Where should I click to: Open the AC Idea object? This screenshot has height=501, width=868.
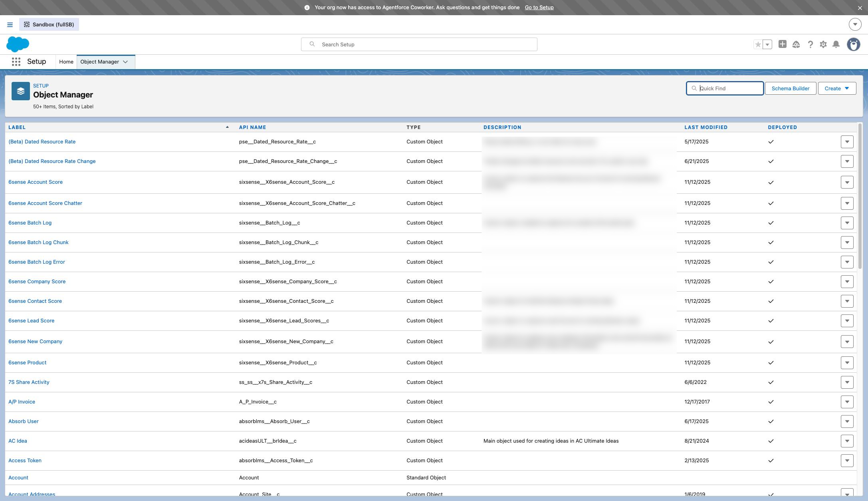(x=18, y=441)
